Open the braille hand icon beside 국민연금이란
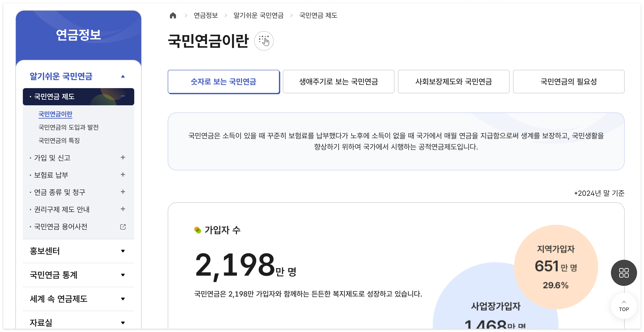Viewport: 644px width, 332px height. point(264,41)
